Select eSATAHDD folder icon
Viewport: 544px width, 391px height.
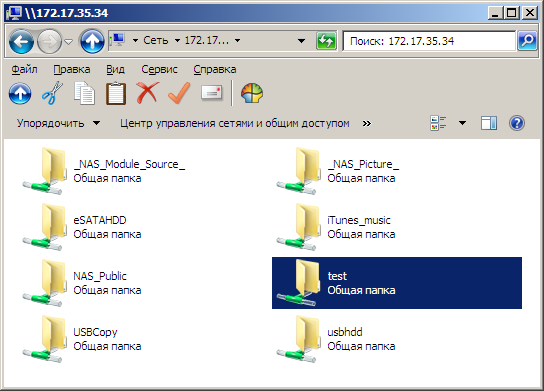pyautogui.click(x=45, y=227)
